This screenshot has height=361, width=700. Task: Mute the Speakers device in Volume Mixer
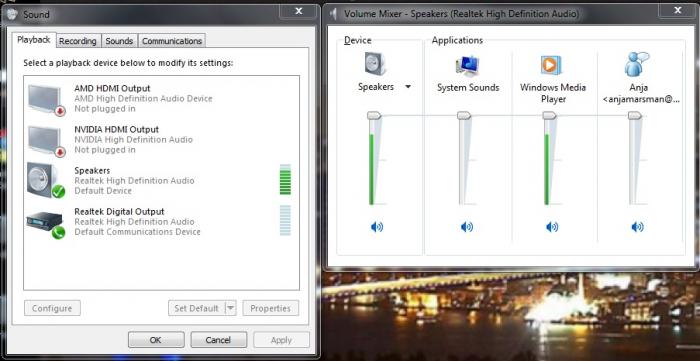click(376, 228)
